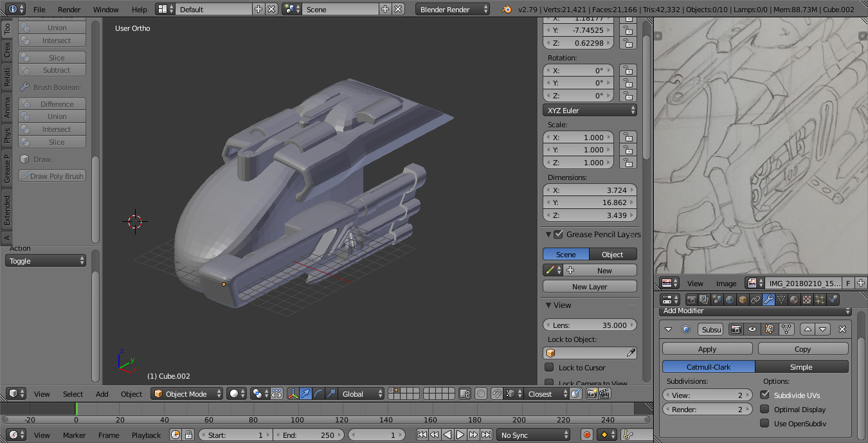Jump to the end frame of timeline

pos(487,435)
